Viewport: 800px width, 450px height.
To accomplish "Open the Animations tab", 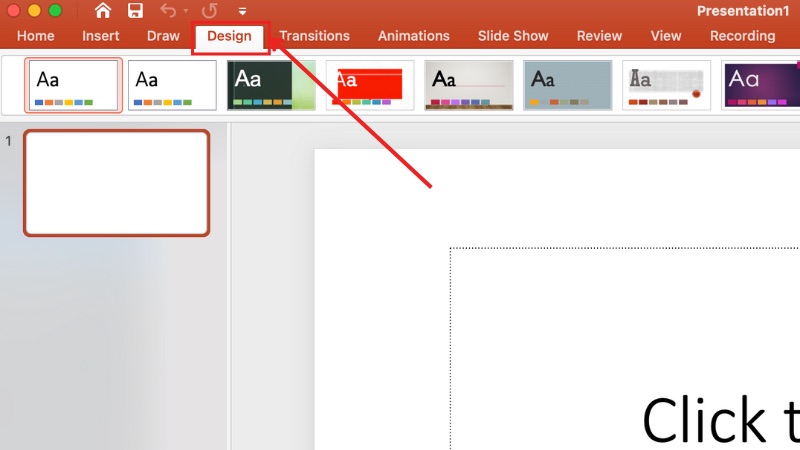I will point(414,36).
